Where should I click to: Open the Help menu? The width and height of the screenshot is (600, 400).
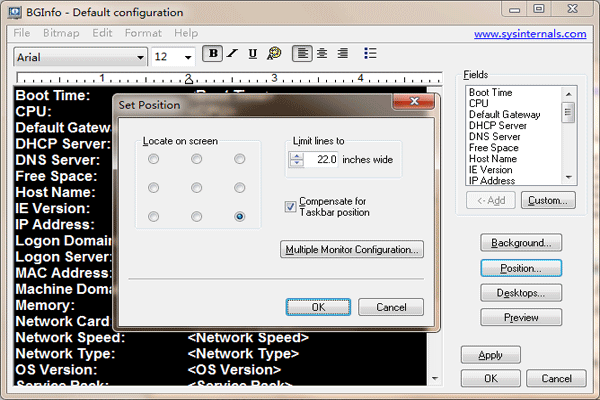coord(186,33)
